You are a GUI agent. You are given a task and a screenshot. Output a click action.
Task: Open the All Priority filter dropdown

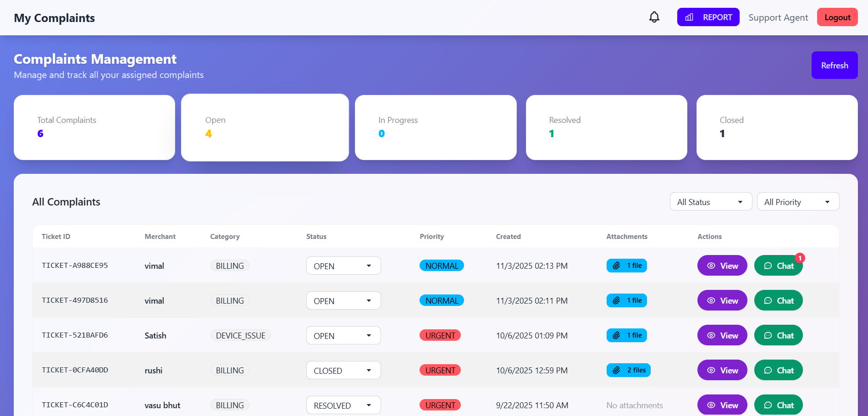click(x=798, y=201)
